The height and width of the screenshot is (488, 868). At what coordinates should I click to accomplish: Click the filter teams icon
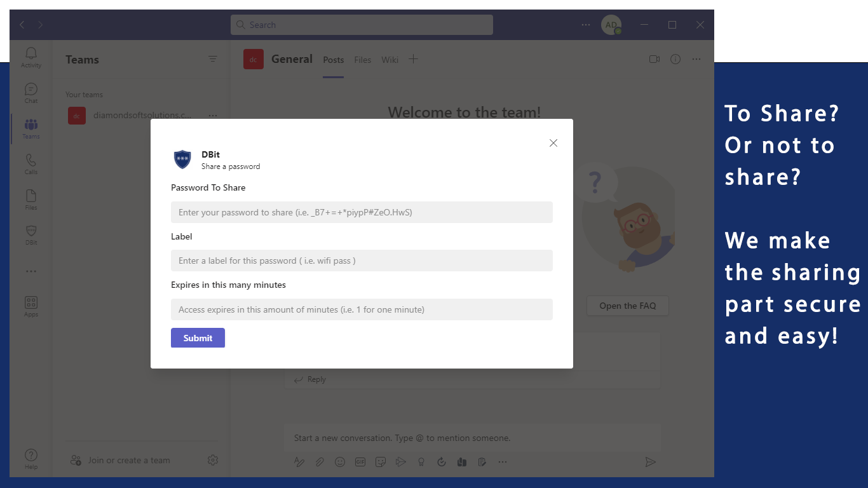(x=213, y=59)
